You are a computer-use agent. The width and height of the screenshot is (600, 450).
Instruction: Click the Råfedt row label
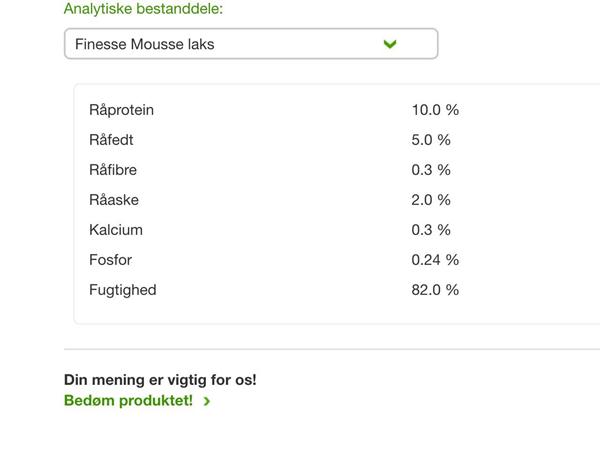(x=111, y=140)
